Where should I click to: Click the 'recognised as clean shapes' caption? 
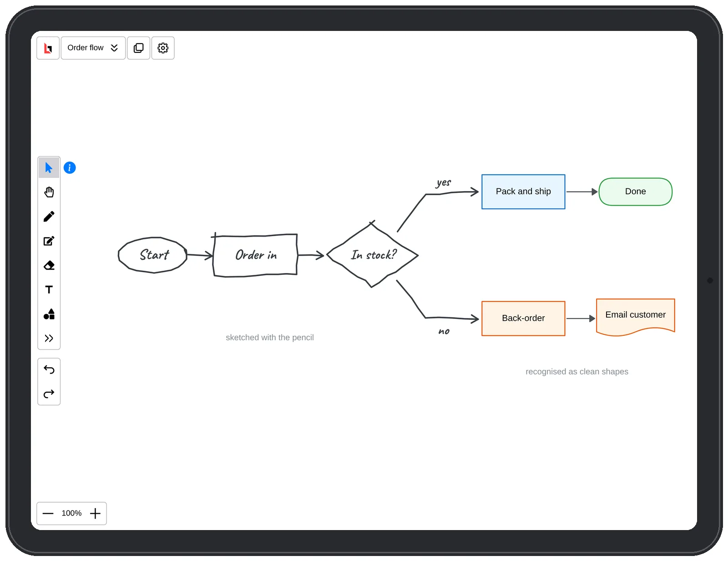(577, 372)
